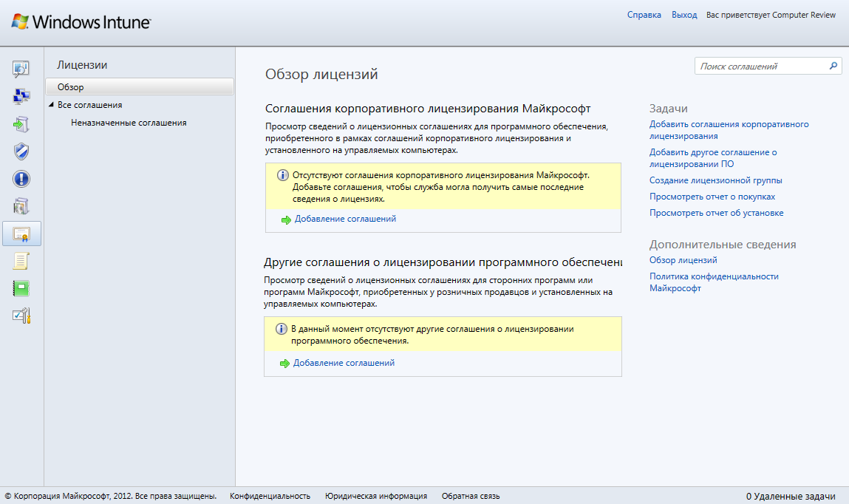Open Юридическая информация footer link
Viewport: 849px width, 504px height.
coord(376,496)
